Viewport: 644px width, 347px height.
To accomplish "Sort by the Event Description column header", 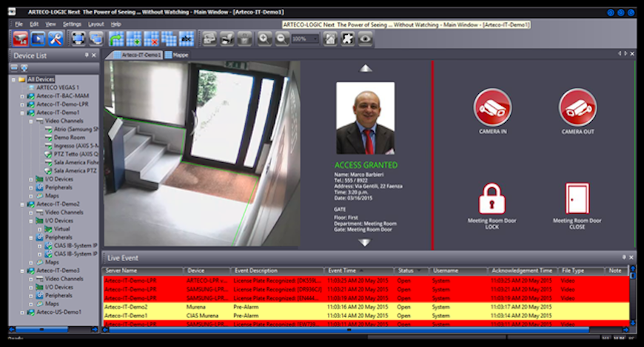I will [277, 271].
